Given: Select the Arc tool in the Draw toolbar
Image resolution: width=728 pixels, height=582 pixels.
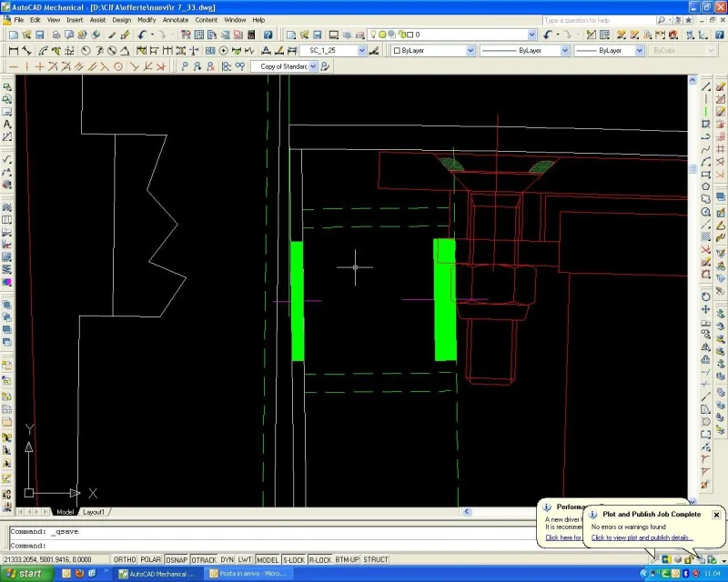Looking at the screenshot, I should pyautogui.click(x=706, y=162).
